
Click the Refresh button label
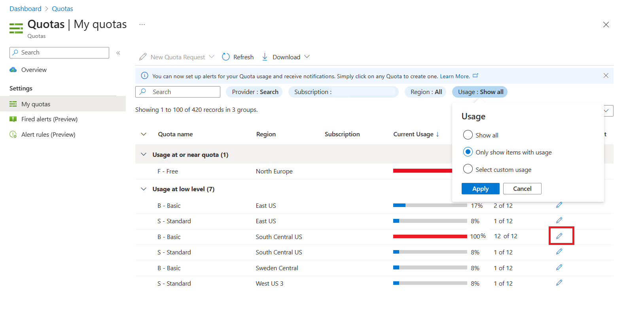[x=243, y=57]
